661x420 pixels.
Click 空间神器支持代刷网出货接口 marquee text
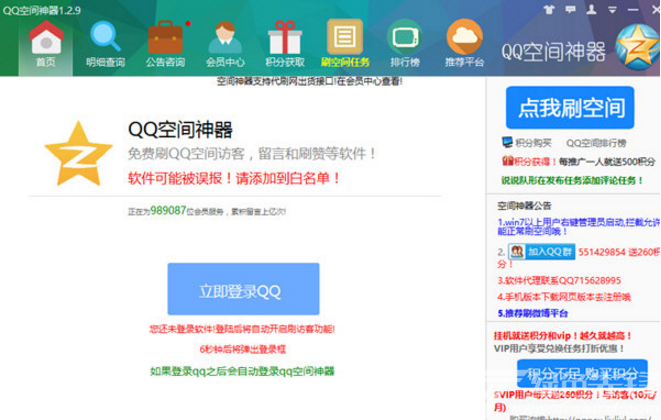pyautogui.click(x=310, y=81)
